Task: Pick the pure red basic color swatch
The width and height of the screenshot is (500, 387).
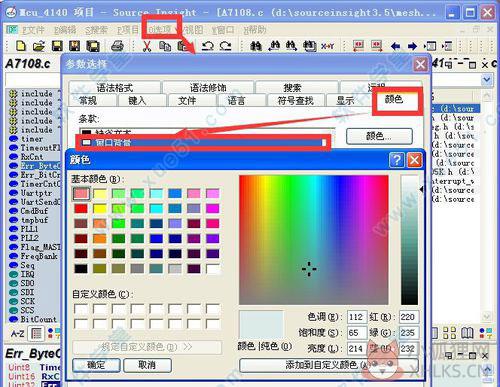Action: [x=81, y=209]
